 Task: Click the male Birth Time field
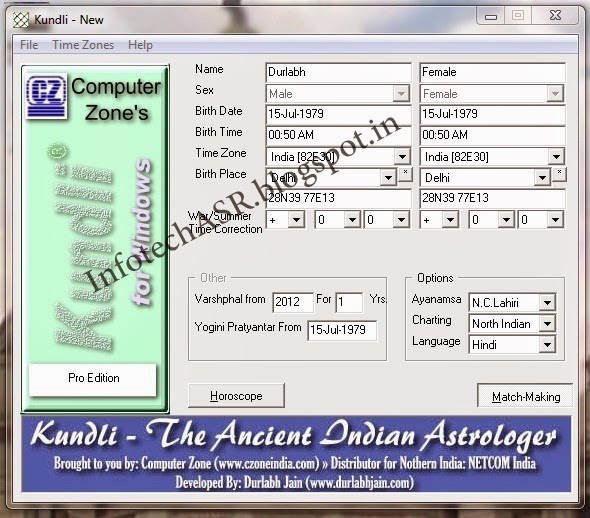pyautogui.click(x=338, y=135)
